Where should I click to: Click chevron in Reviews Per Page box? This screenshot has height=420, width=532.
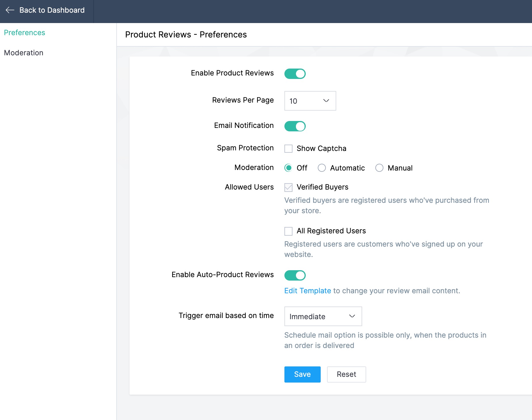[326, 101]
